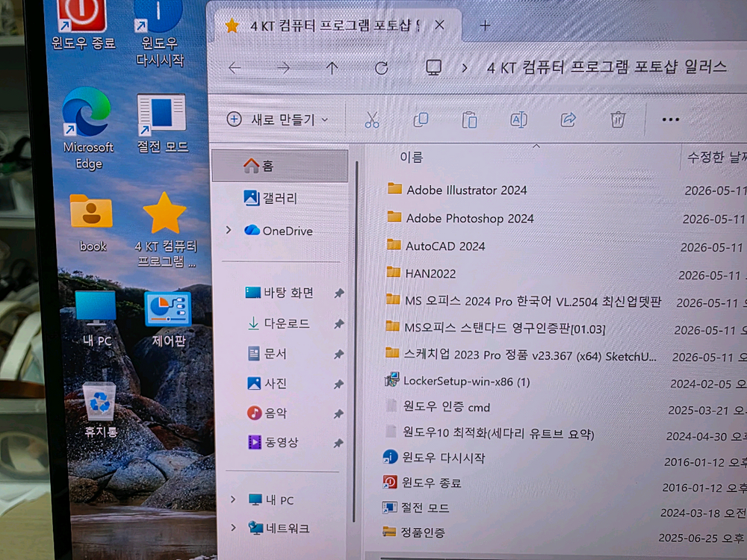Select the HAN2022 folder
The width and height of the screenshot is (747, 560).
[420, 273]
